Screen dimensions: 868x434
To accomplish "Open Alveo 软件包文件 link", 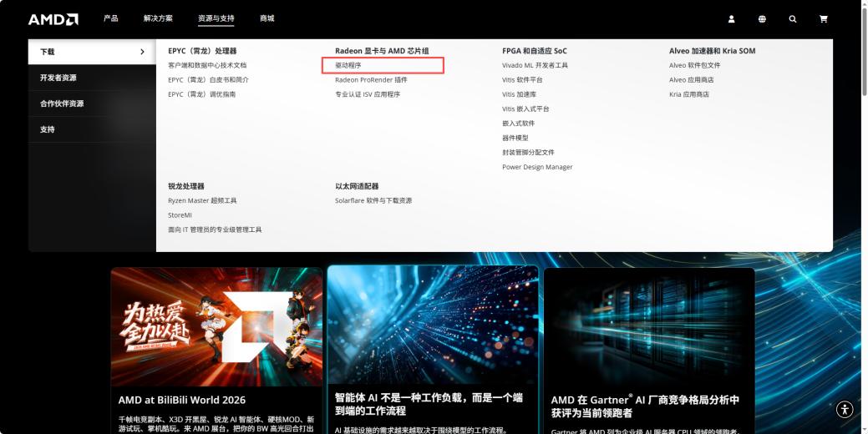I will pos(695,65).
